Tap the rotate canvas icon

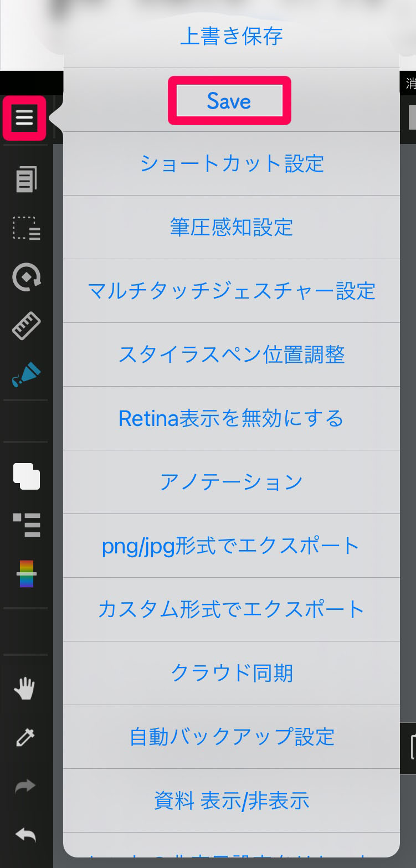click(26, 277)
